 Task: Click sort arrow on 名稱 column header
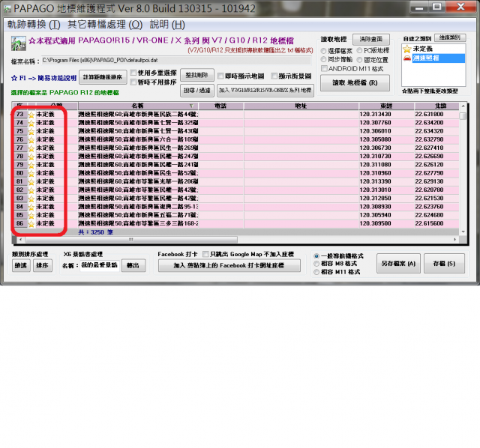click(192, 106)
